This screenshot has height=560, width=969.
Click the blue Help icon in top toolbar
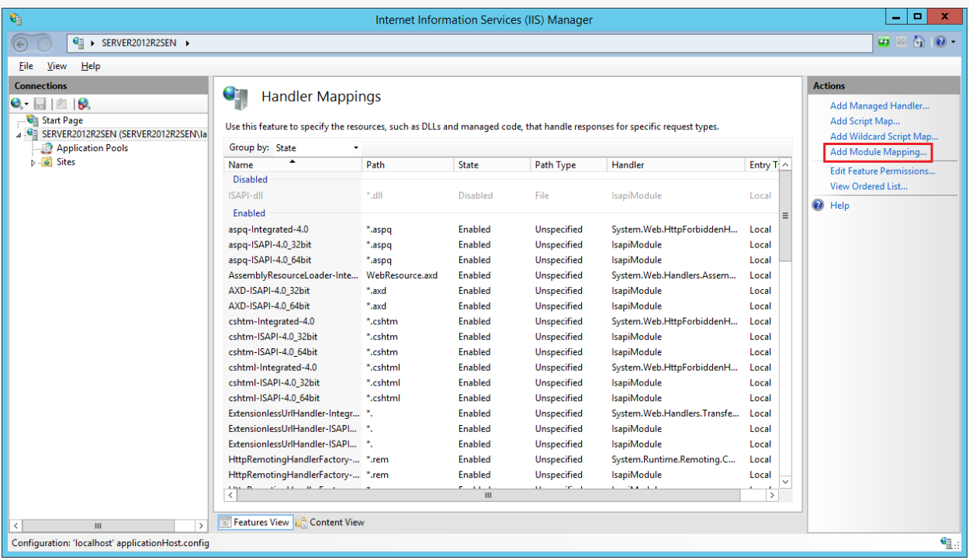point(939,43)
